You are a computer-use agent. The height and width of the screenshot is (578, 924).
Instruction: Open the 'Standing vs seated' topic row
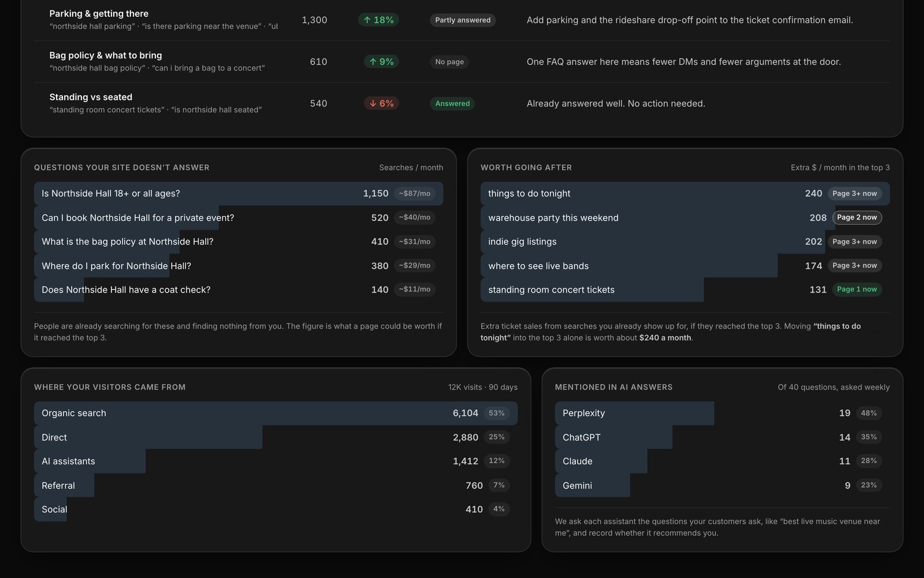click(x=461, y=103)
